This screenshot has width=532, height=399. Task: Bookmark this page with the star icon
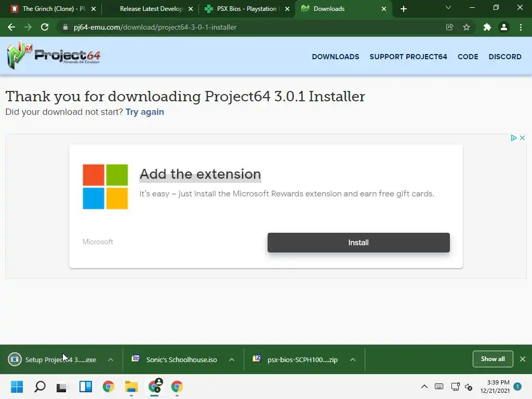pyautogui.click(x=467, y=27)
